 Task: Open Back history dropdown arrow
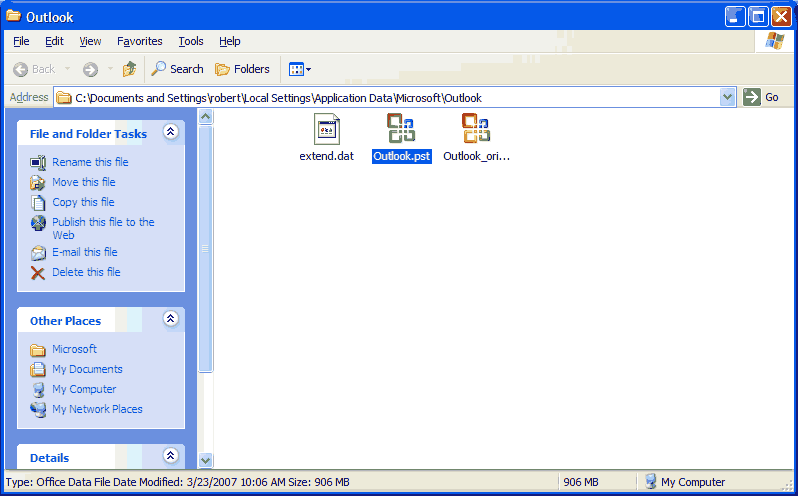coord(67,69)
